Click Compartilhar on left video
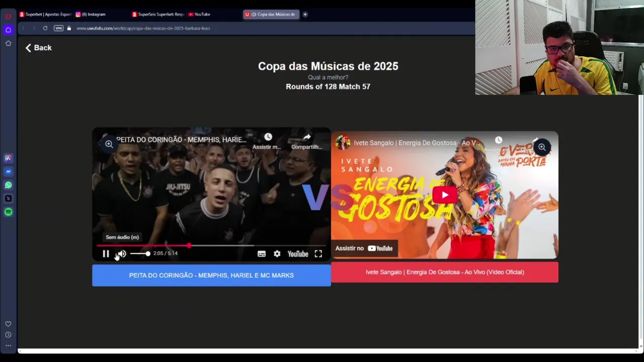 306,141
